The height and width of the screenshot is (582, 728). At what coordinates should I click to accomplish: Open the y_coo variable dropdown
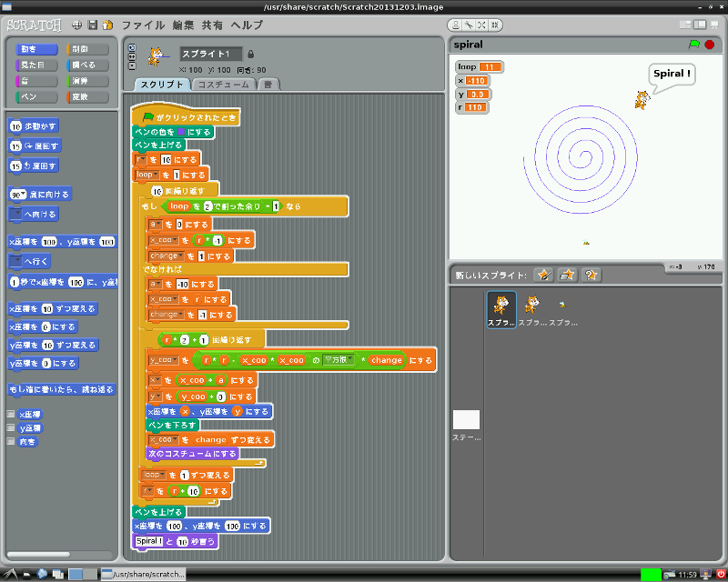click(x=164, y=360)
